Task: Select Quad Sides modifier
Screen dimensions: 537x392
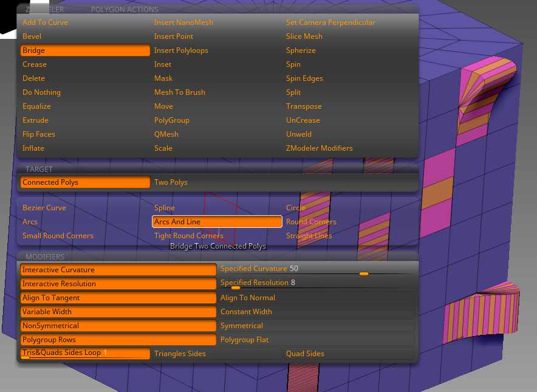Action: pyautogui.click(x=349, y=354)
